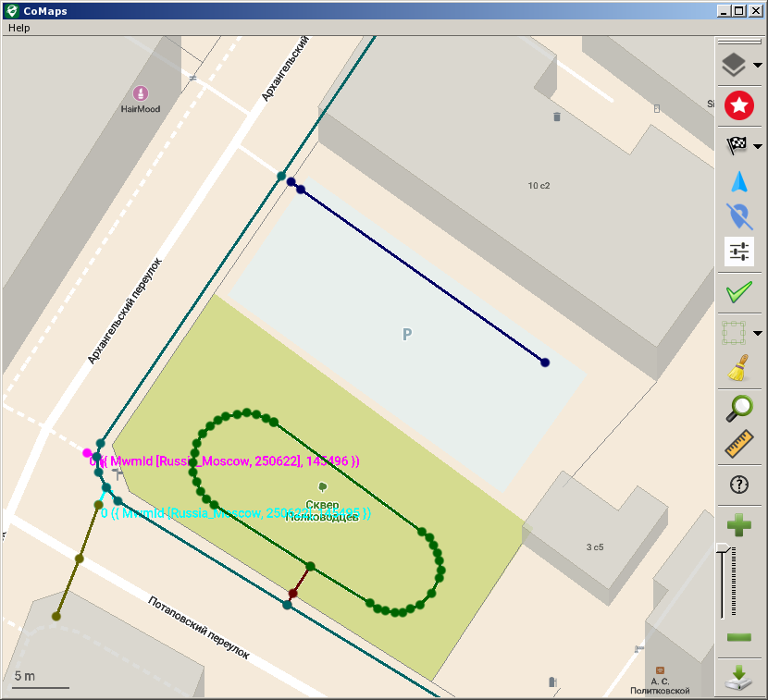Image resolution: width=768 pixels, height=700 pixels.
Task: Expand the selection rectangle dropdown arrow
Action: click(x=758, y=333)
